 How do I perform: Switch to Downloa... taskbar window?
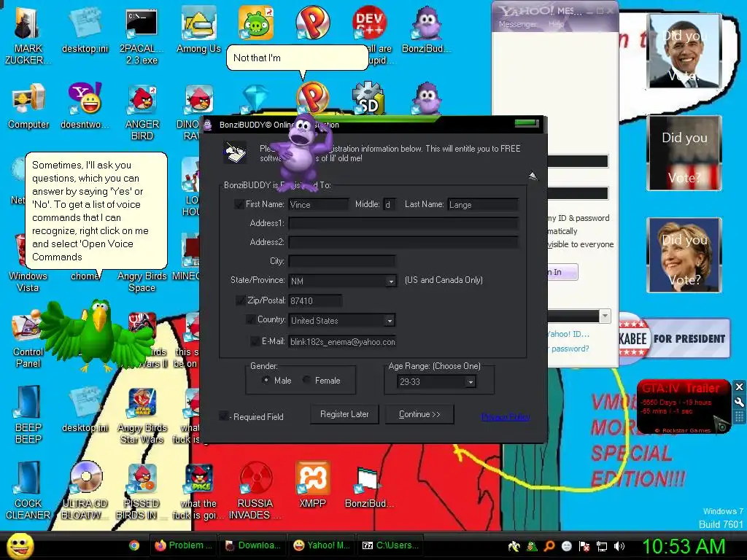click(252, 545)
